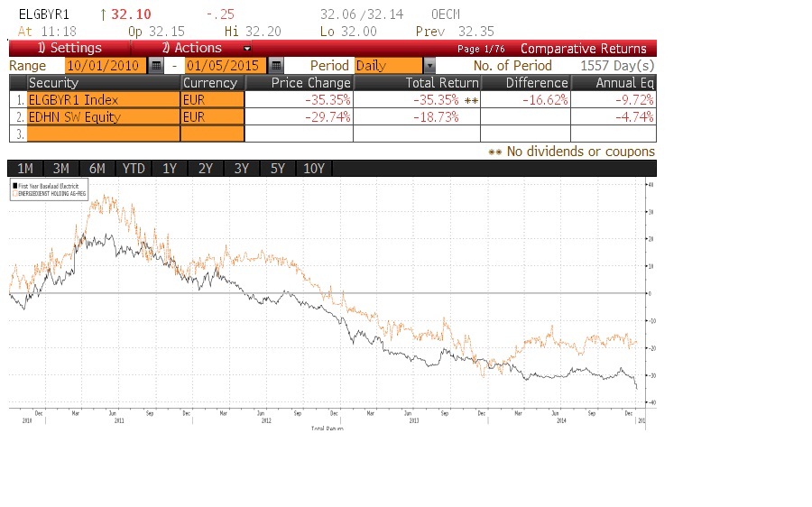812x507 pixels.
Task: Click the end date field 01/05/2015
Action: click(x=226, y=66)
